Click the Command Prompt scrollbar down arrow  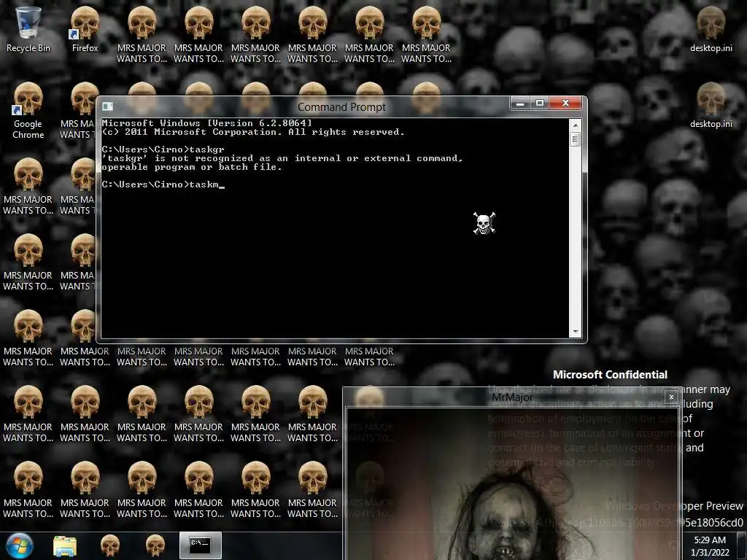tap(576, 332)
